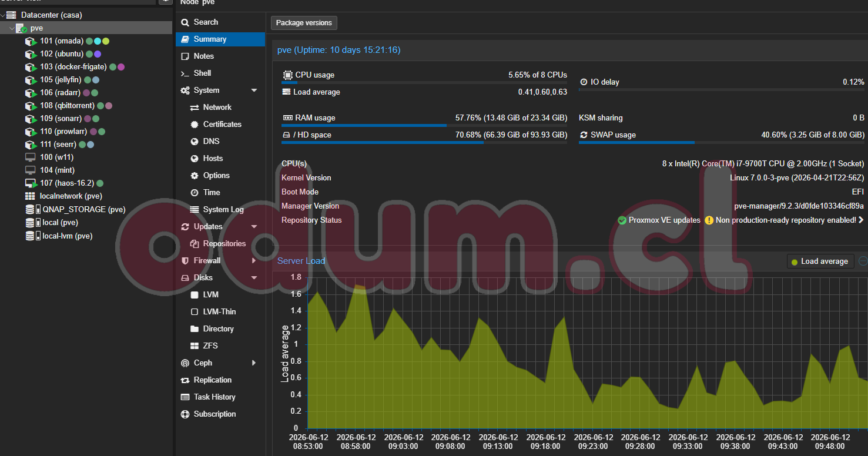Image resolution: width=868 pixels, height=456 pixels.
Task: Select the Firewall menu label
Action: 207,261
